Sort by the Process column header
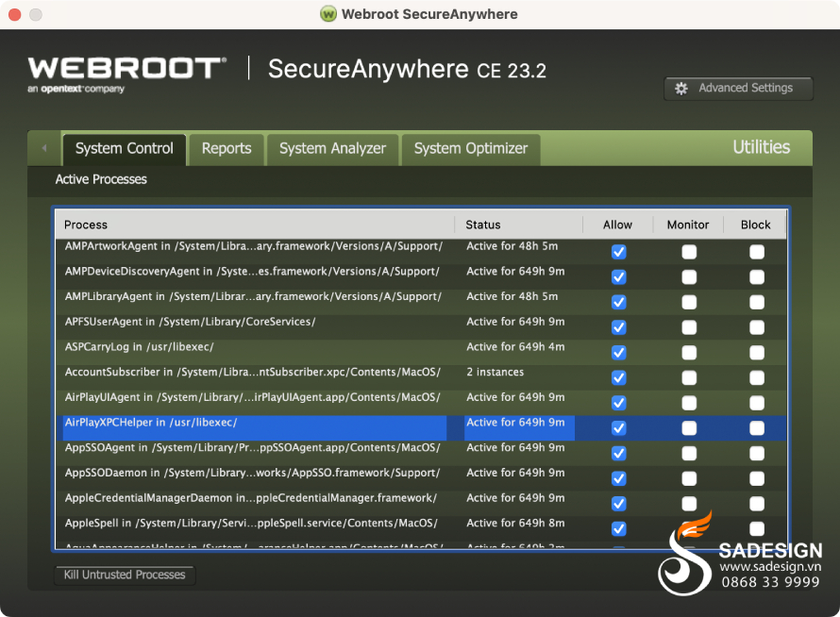840x617 pixels. 255,225
